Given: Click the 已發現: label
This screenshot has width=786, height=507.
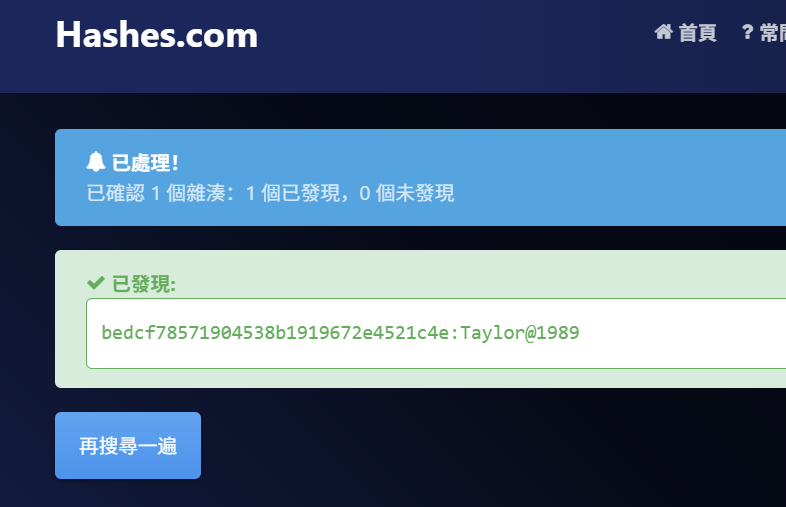Looking at the screenshot, I should point(144,284).
